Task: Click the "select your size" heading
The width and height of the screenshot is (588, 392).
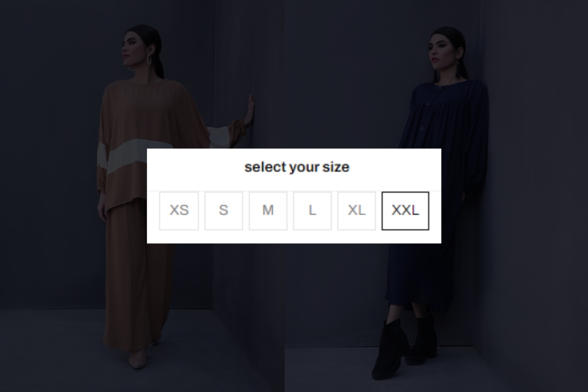Action: click(296, 167)
